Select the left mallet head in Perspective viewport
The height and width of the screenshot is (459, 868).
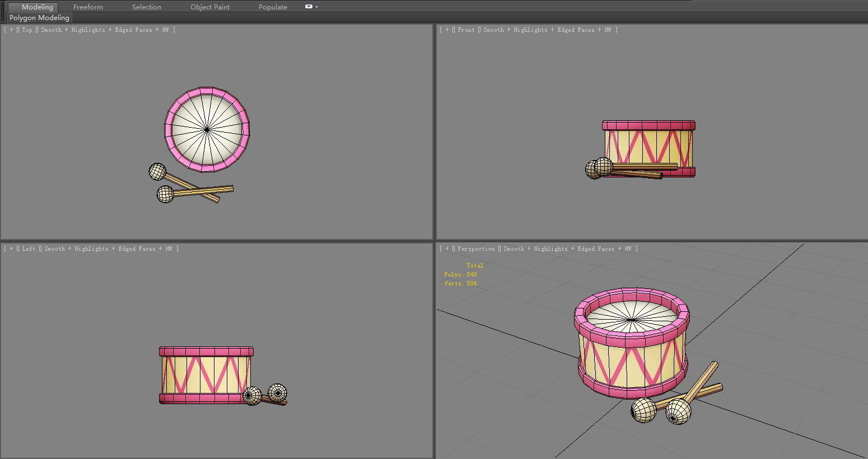(x=643, y=410)
